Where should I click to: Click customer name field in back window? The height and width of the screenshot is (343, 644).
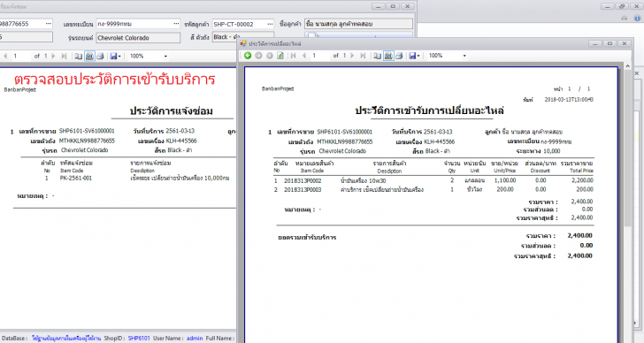pos(358,24)
